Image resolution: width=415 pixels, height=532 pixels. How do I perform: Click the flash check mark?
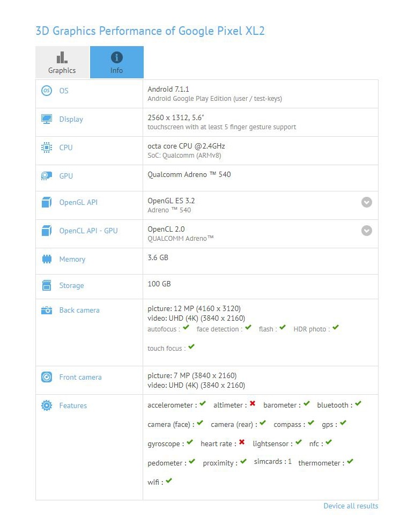click(x=283, y=328)
